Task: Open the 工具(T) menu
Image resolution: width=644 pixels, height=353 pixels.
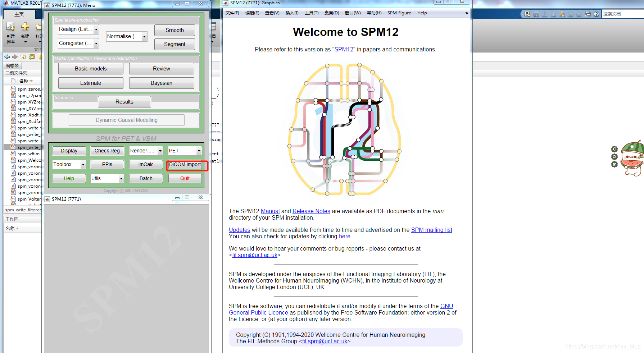Action: (x=312, y=13)
